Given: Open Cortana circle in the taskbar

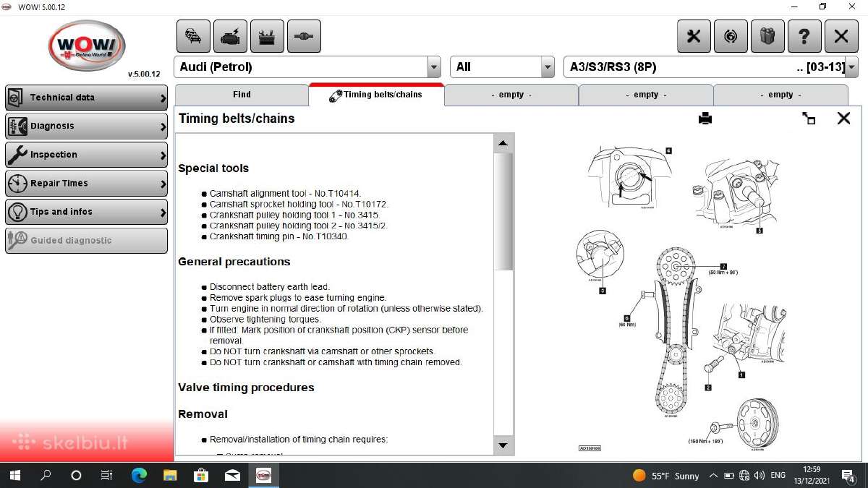Looking at the screenshot, I should [76, 476].
